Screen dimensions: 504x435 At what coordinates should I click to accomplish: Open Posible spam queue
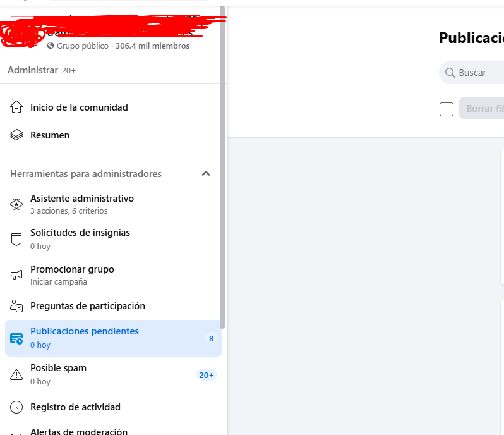pyautogui.click(x=114, y=374)
